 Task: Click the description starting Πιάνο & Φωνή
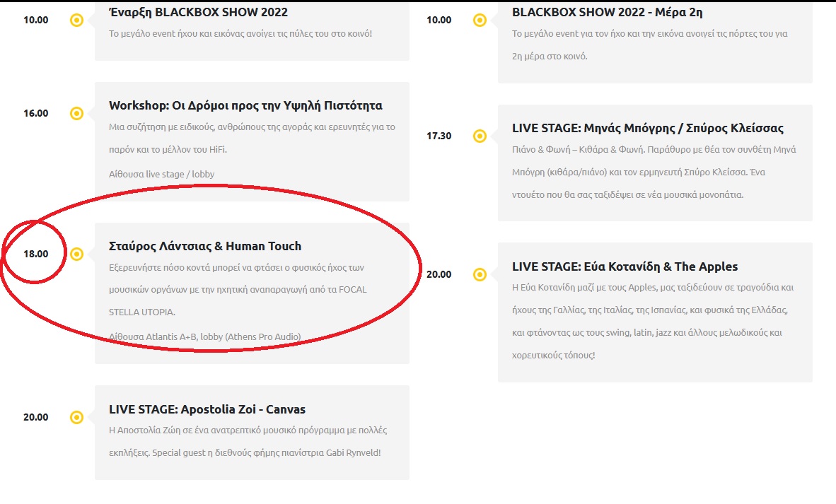click(654, 172)
